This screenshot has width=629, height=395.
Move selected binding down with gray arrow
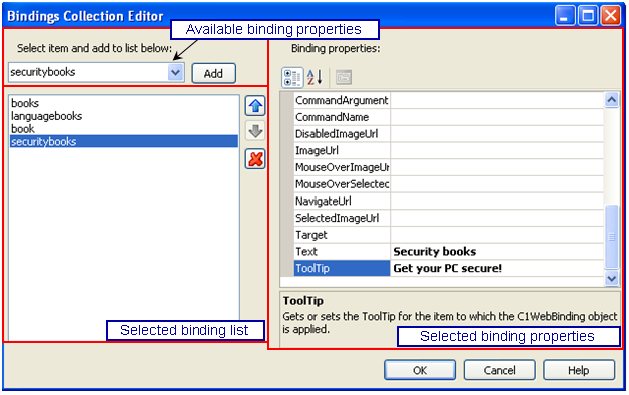click(x=255, y=131)
